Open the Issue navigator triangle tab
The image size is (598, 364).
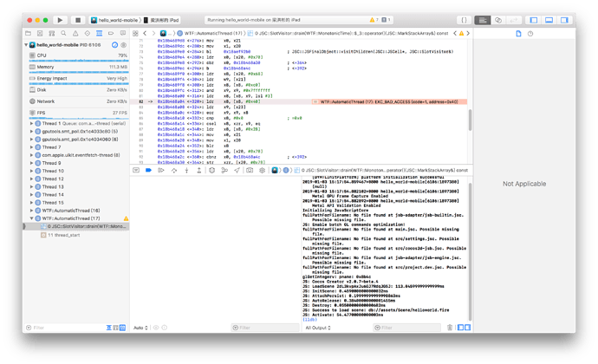coord(75,33)
